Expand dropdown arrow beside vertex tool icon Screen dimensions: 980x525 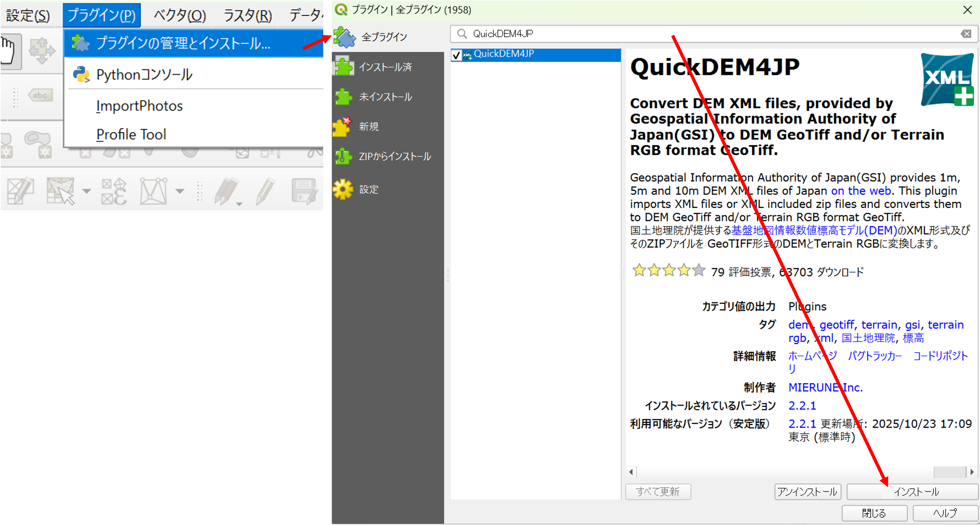(180, 191)
